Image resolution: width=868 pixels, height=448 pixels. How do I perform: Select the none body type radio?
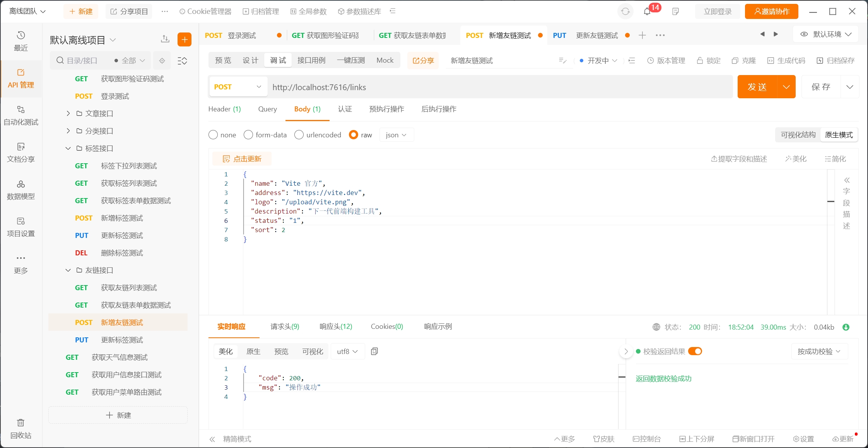(x=213, y=135)
